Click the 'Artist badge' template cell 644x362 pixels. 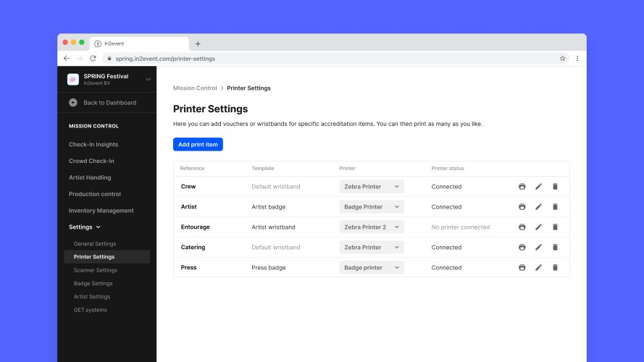(x=269, y=207)
